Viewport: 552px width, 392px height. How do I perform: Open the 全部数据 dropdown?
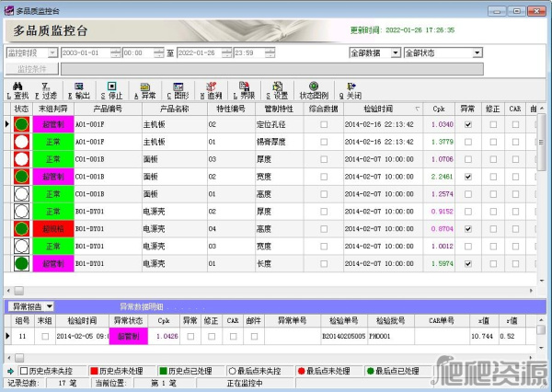pos(396,52)
